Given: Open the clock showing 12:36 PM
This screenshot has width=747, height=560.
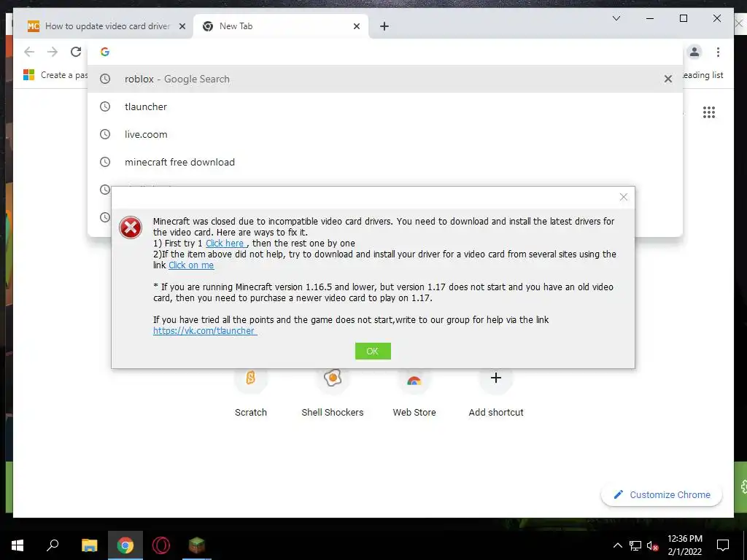Looking at the screenshot, I should pyautogui.click(x=684, y=545).
